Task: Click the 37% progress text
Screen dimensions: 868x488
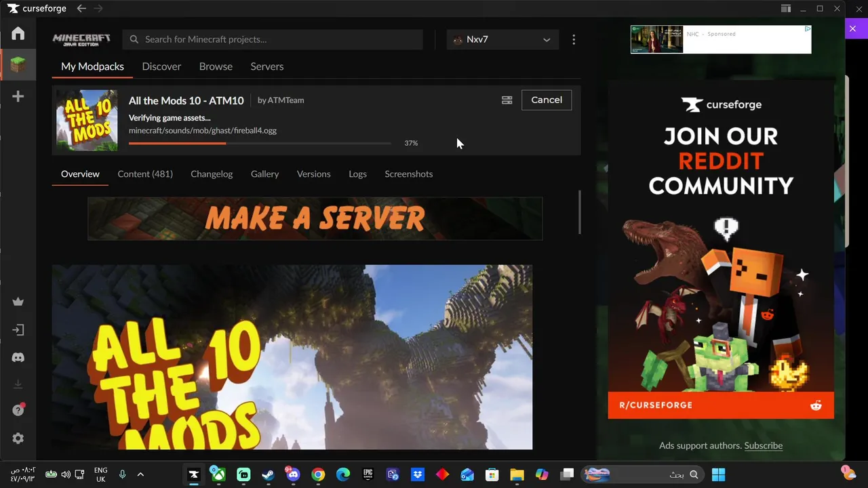Action: coord(411,143)
